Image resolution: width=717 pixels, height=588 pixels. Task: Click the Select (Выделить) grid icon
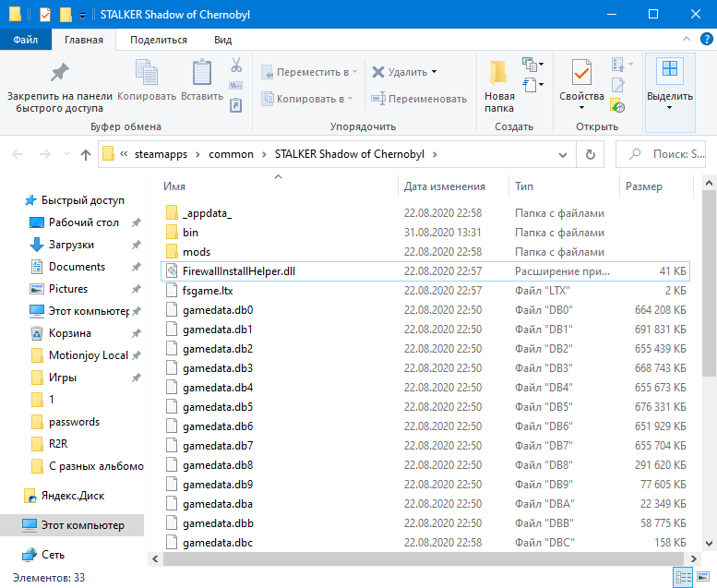click(669, 70)
